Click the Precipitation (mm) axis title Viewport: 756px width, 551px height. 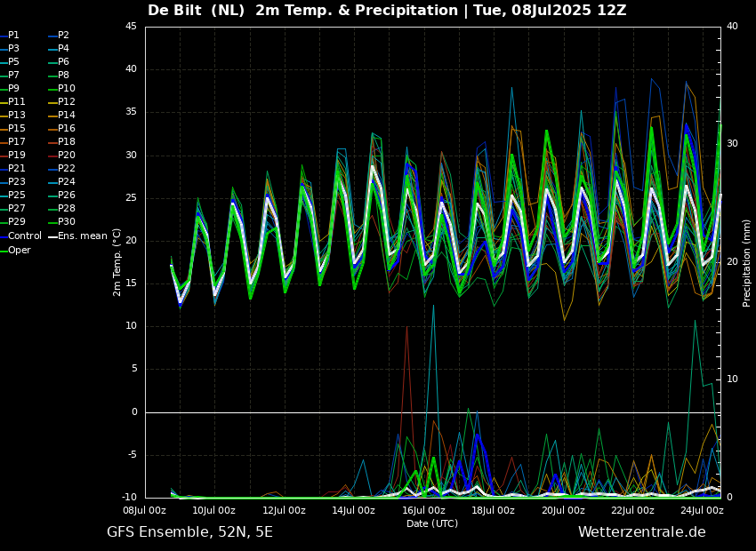[x=747, y=262]
